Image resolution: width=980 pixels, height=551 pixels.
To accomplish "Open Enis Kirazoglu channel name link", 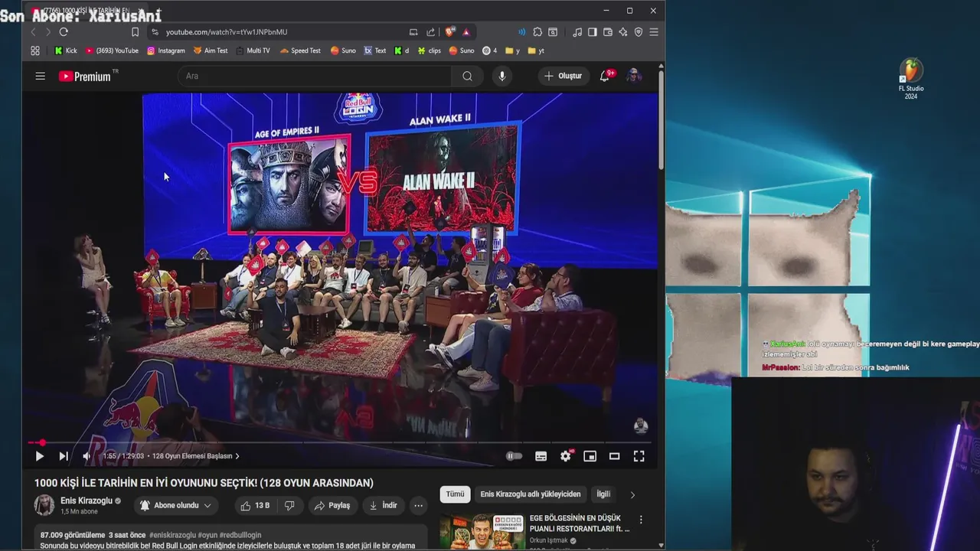I will [x=87, y=500].
